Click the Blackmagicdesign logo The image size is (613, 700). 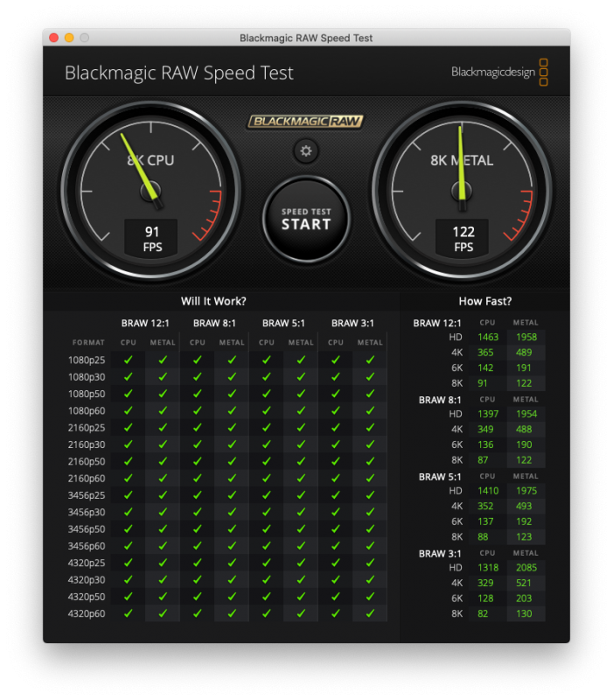point(499,72)
